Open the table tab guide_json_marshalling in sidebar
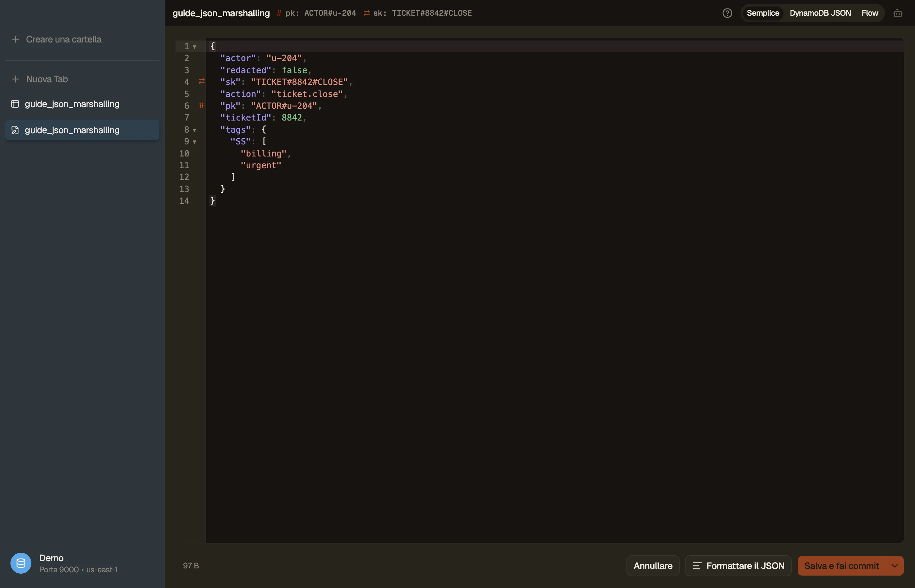915x588 pixels. pyautogui.click(x=82, y=104)
